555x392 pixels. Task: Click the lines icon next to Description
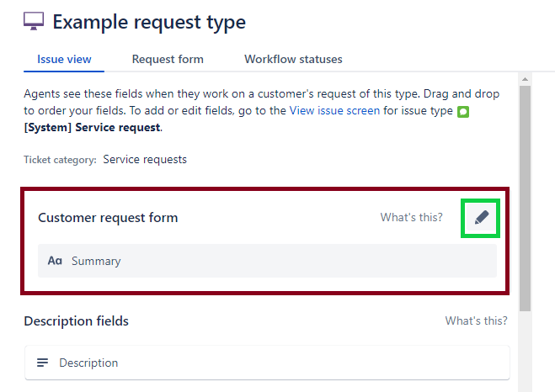(42, 363)
